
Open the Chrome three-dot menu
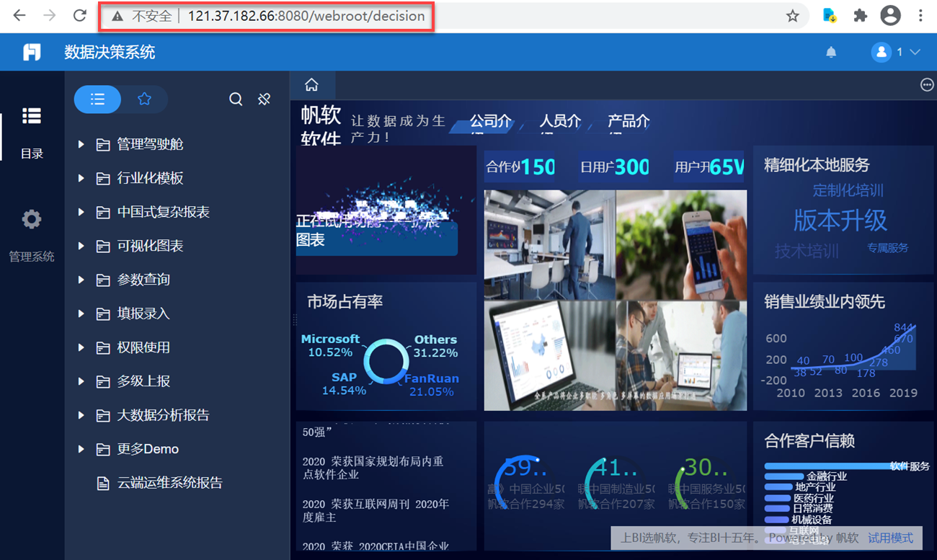[920, 16]
